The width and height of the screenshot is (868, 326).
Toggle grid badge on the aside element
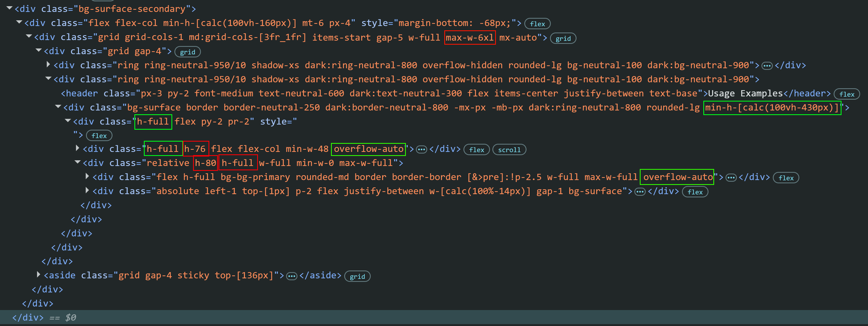click(x=357, y=276)
